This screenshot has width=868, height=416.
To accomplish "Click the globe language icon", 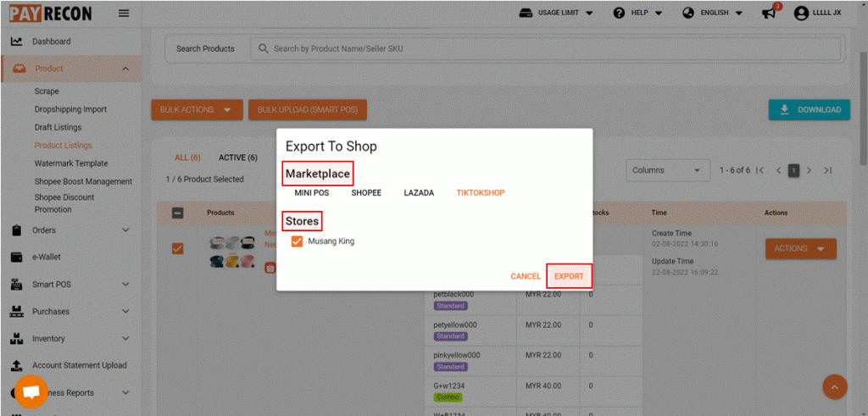I will tap(688, 13).
